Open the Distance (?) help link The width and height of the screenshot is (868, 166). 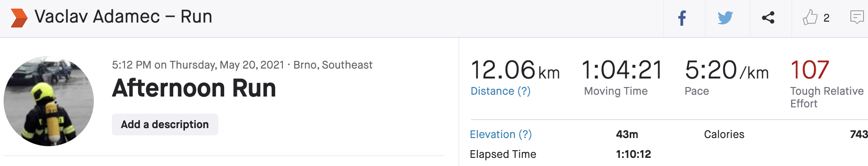click(x=500, y=91)
